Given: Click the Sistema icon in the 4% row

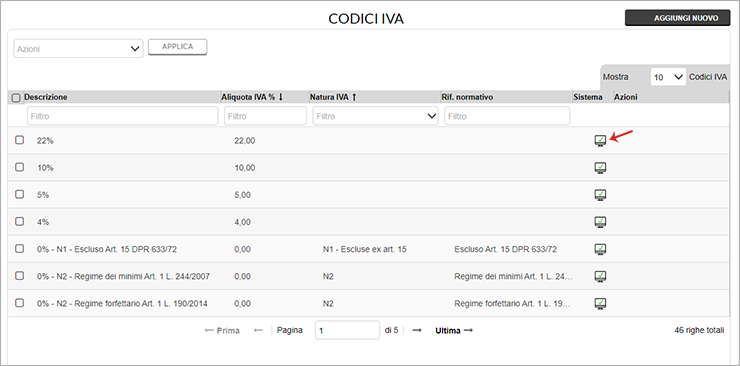Looking at the screenshot, I should click(x=600, y=222).
